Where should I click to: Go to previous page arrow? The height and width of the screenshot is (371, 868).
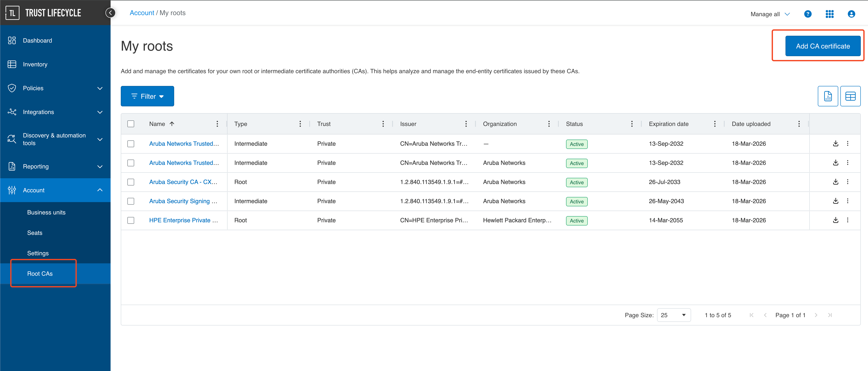tap(765, 315)
